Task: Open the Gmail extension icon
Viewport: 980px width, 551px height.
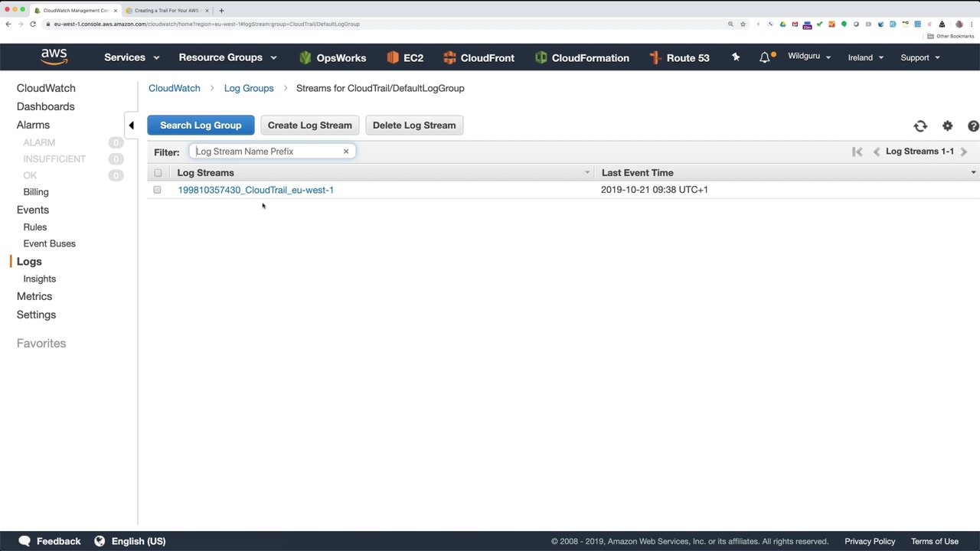Action: [795, 24]
